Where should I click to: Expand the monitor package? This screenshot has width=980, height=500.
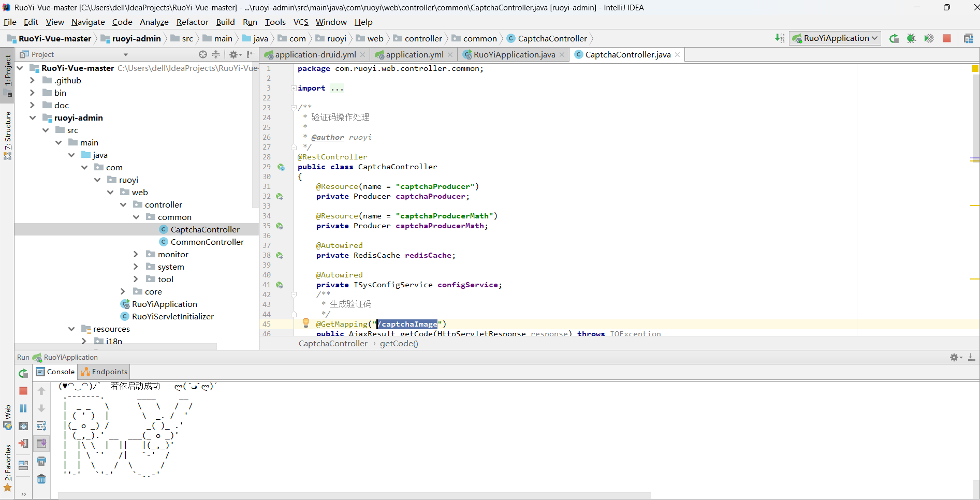[x=136, y=254]
